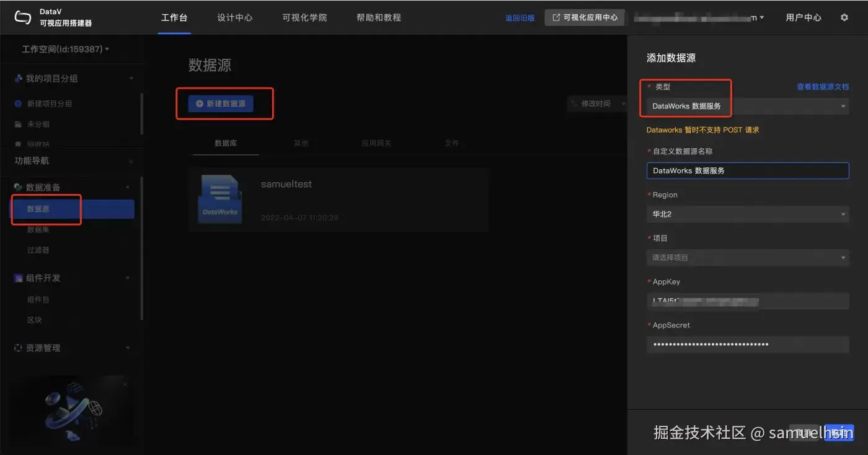Click 返回旧版 link
Viewport: 868px width, 455px height.
coord(520,18)
